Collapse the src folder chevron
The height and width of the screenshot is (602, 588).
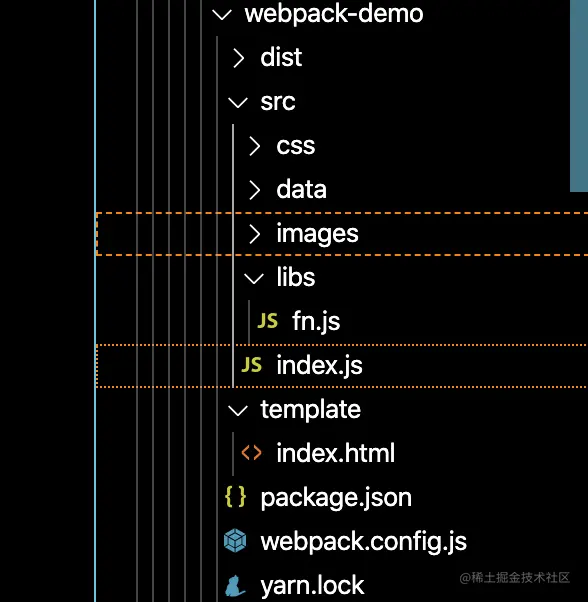[x=238, y=103]
